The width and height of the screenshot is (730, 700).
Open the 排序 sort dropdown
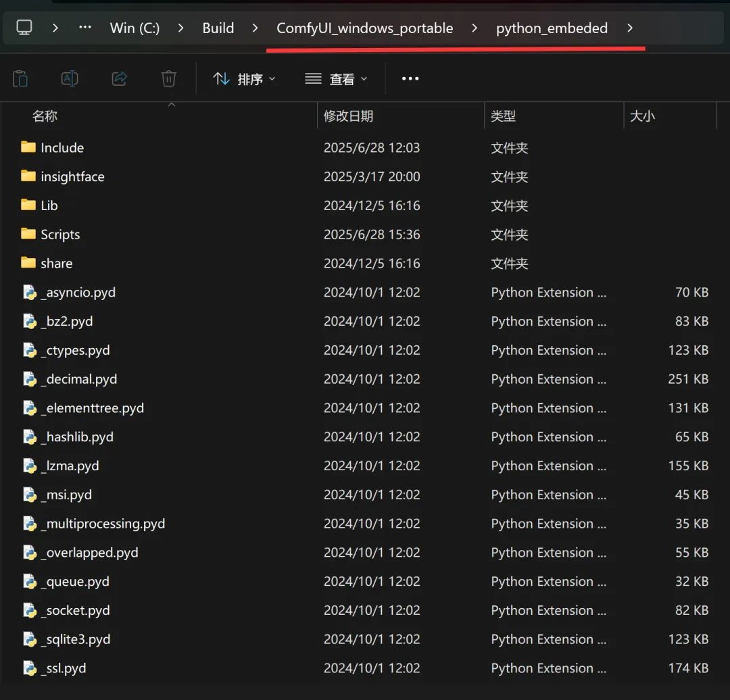[x=245, y=79]
